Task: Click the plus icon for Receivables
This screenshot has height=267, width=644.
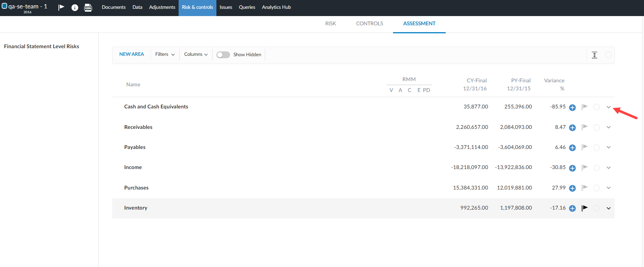Action: point(572,128)
